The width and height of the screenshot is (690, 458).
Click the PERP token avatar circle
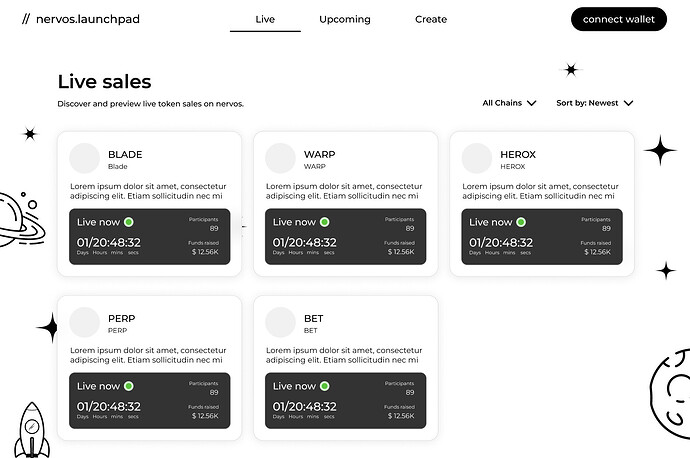click(x=84, y=322)
